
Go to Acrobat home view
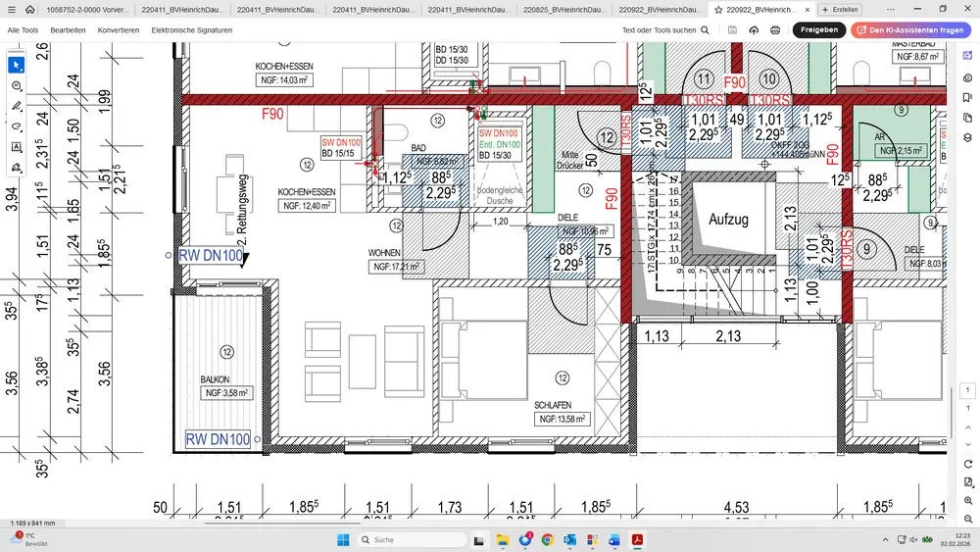[x=29, y=9]
